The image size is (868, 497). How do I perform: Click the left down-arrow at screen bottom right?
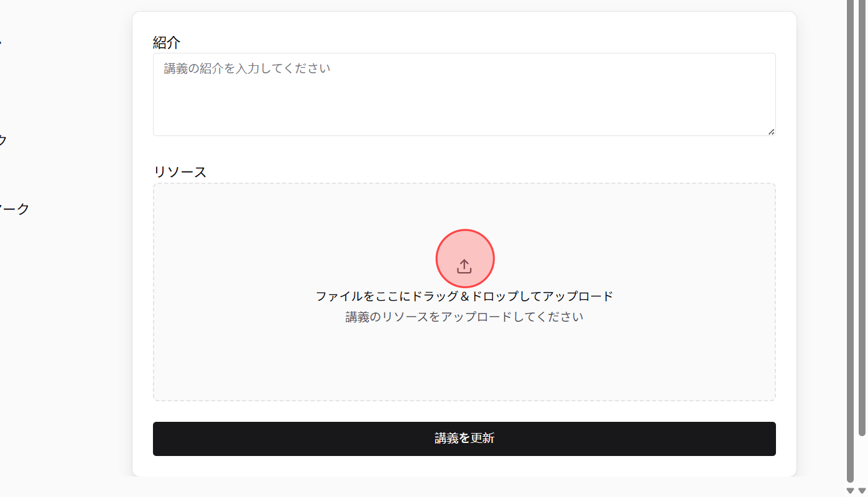[851, 491]
